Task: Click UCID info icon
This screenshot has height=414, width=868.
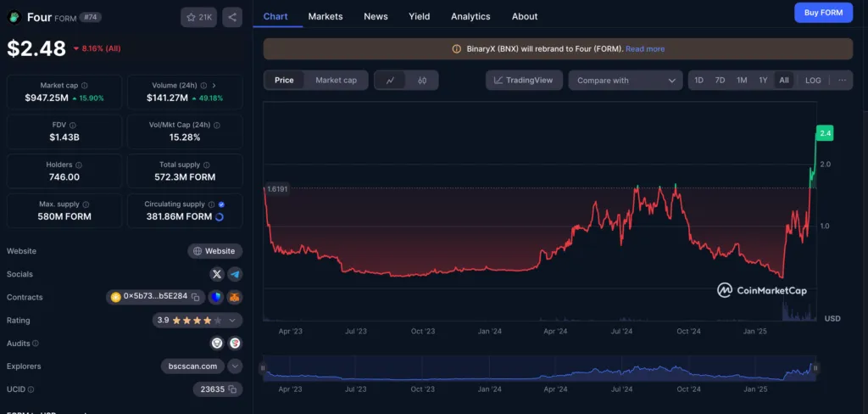Action: (31, 389)
